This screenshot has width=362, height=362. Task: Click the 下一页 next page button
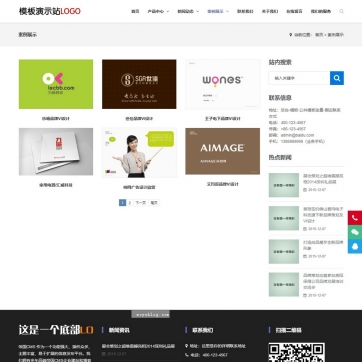point(141,203)
